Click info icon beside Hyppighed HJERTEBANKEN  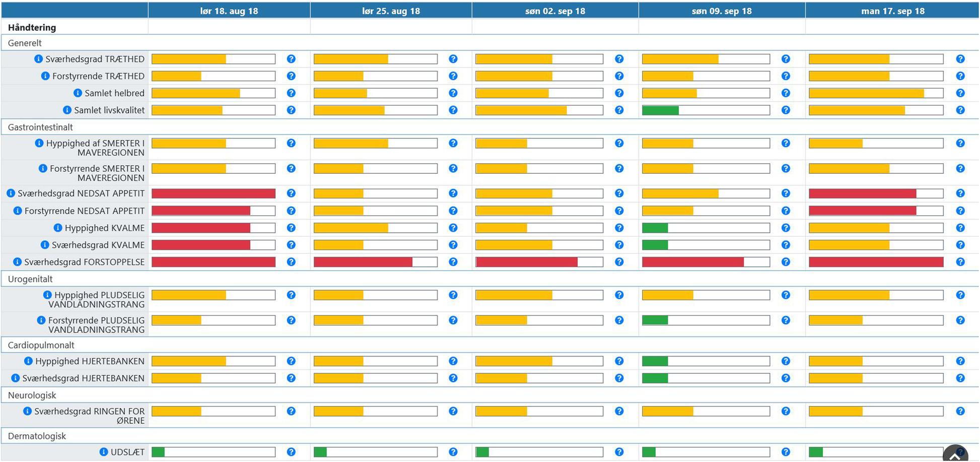[x=28, y=361]
